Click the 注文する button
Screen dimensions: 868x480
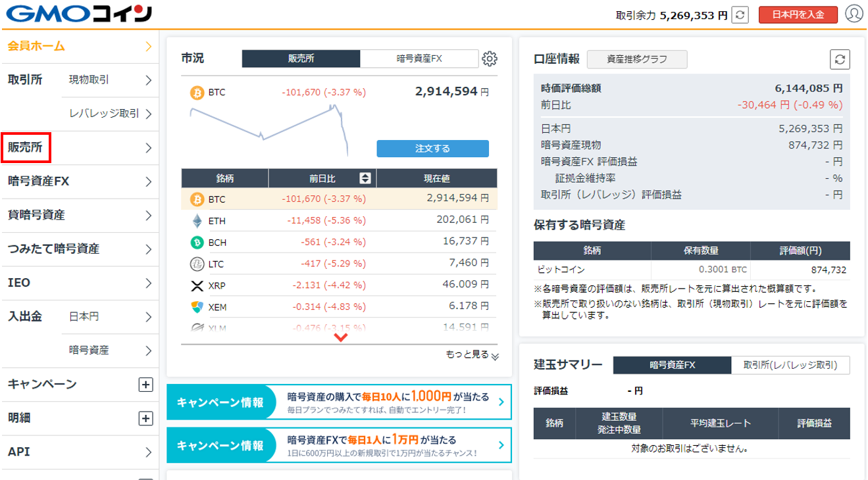(x=432, y=149)
